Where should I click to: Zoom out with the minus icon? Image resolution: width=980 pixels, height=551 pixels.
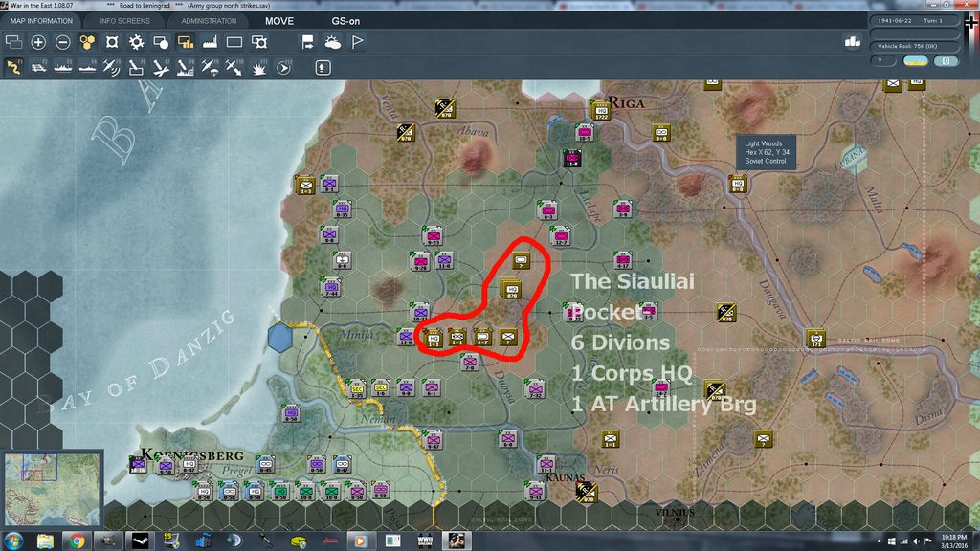pos(62,42)
